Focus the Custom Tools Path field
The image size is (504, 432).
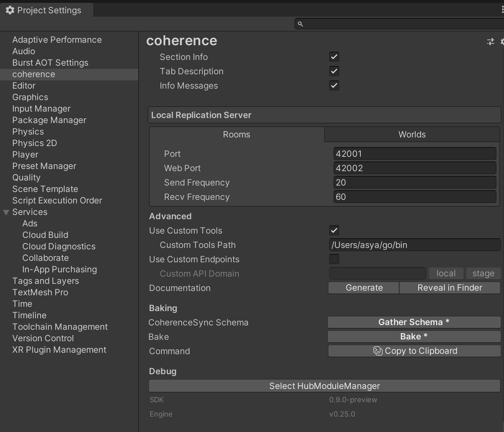(x=414, y=245)
